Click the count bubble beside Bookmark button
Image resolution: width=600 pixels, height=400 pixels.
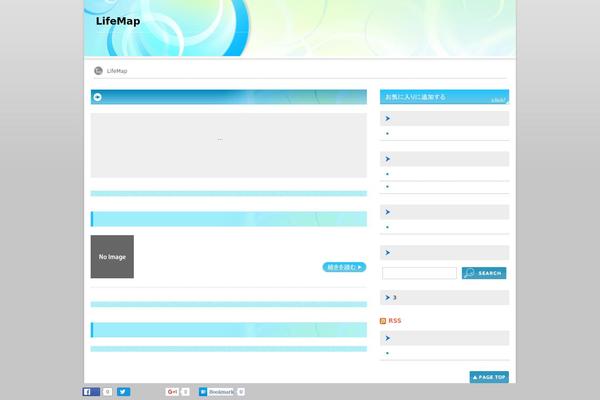click(241, 392)
